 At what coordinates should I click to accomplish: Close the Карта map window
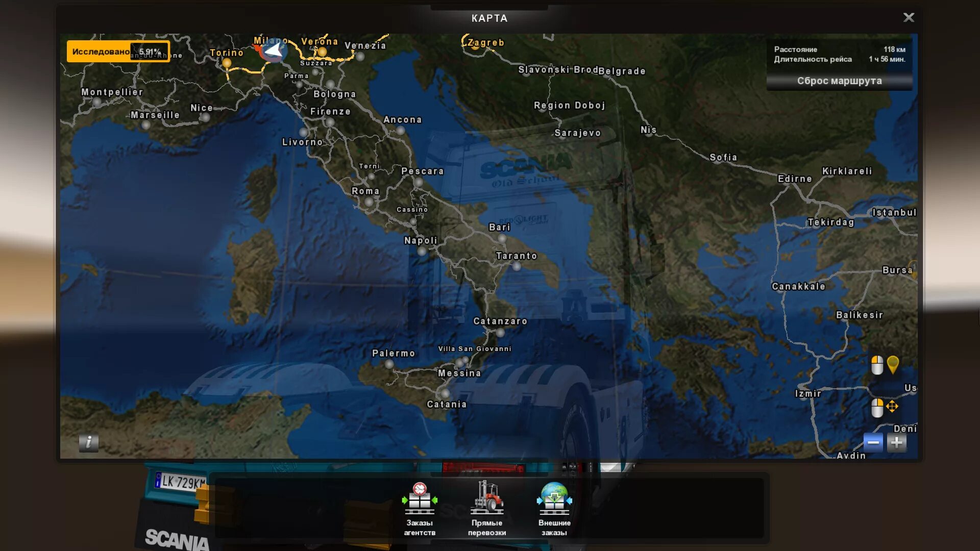pyautogui.click(x=909, y=18)
